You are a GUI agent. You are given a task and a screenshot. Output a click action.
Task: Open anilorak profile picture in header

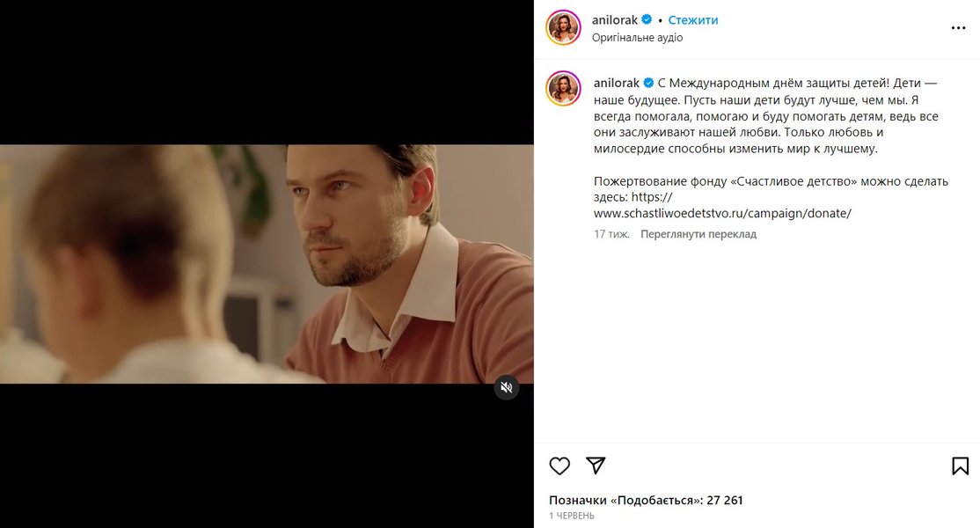click(563, 28)
